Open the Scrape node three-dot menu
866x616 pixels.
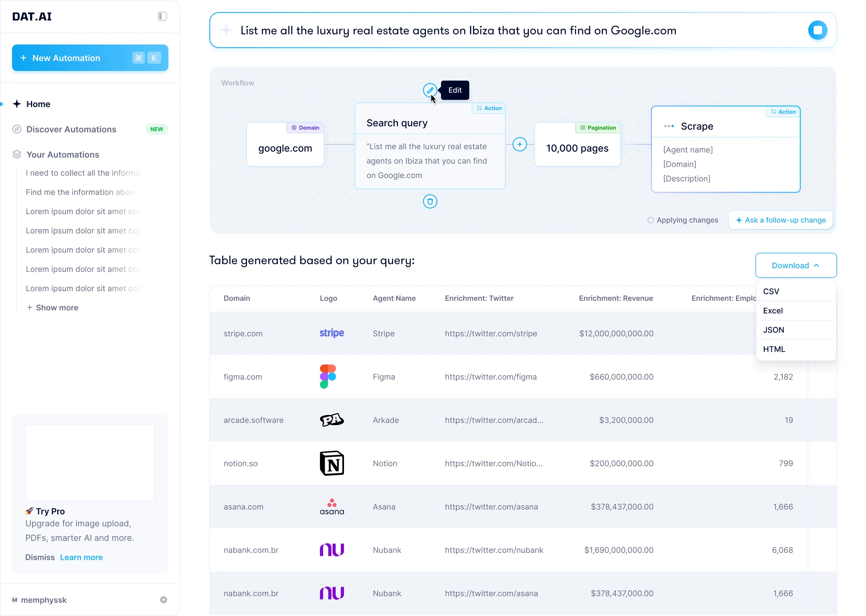click(669, 126)
